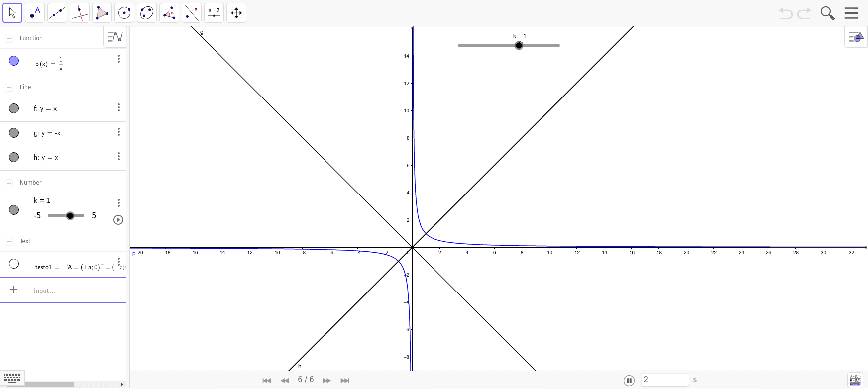Select the Line through two points tool
This screenshot has height=389, width=868.
(57, 13)
